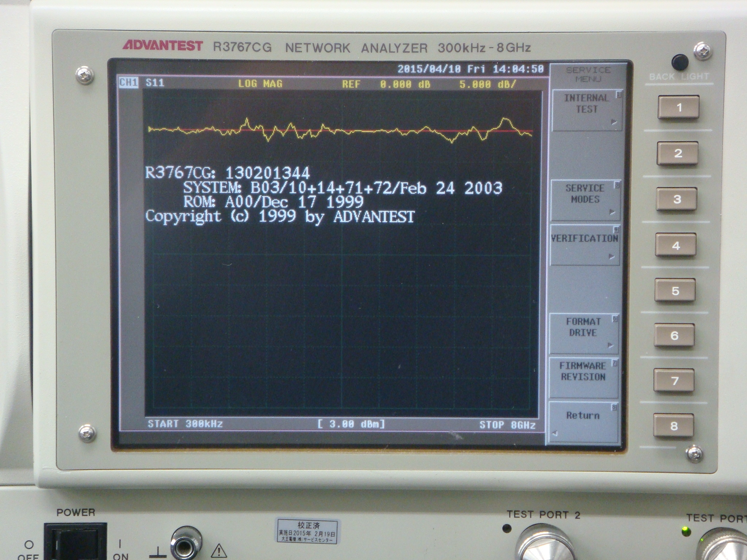This screenshot has width=747, height=560.
Task: Click the SERVICE MENU title
Action: coord(588,74)
